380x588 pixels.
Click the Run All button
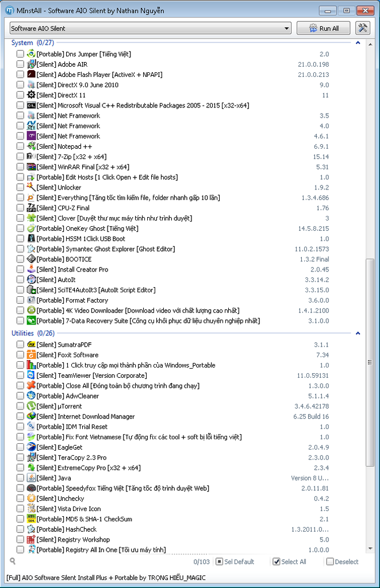coord(323,28)
